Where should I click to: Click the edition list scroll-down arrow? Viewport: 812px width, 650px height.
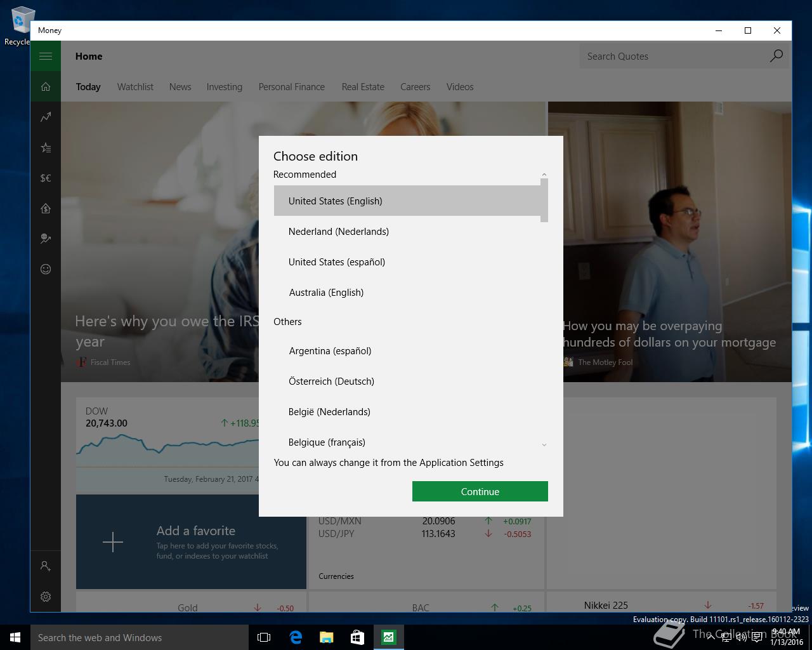[544, 445]
